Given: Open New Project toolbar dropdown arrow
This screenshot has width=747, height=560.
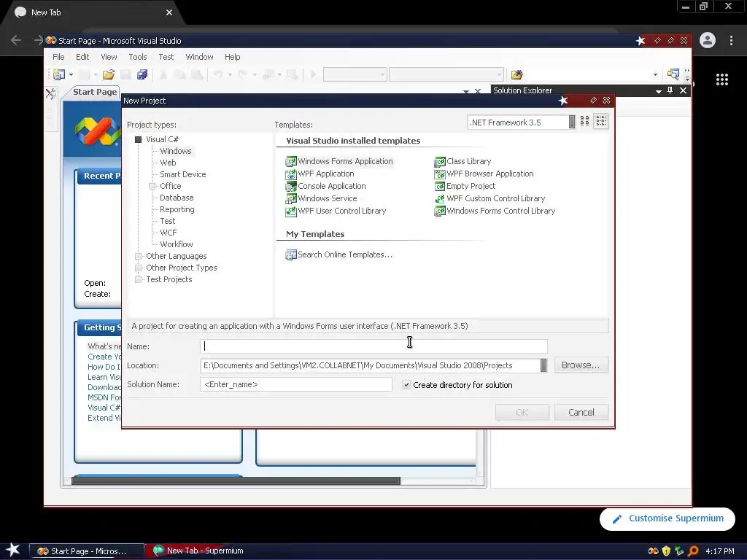Looking at the screenshot, I should pyautogui.click(x=71, y=75).
